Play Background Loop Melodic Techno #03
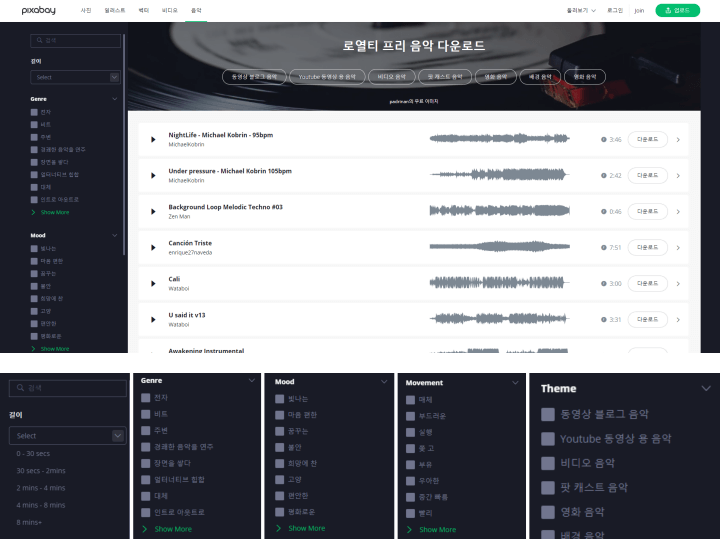 pos(153,212)
